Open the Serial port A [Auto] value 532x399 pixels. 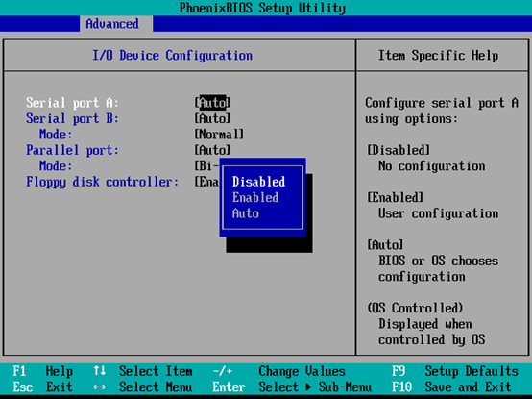[212, 103]
